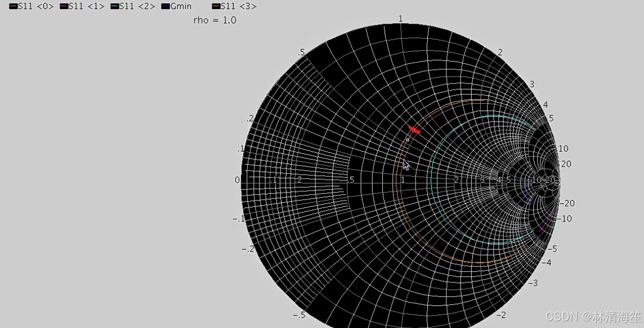Click the blue Gmin legend swatch
This screenshot has width=644, height=328.
pyautogui.click(x=166, y=7)
